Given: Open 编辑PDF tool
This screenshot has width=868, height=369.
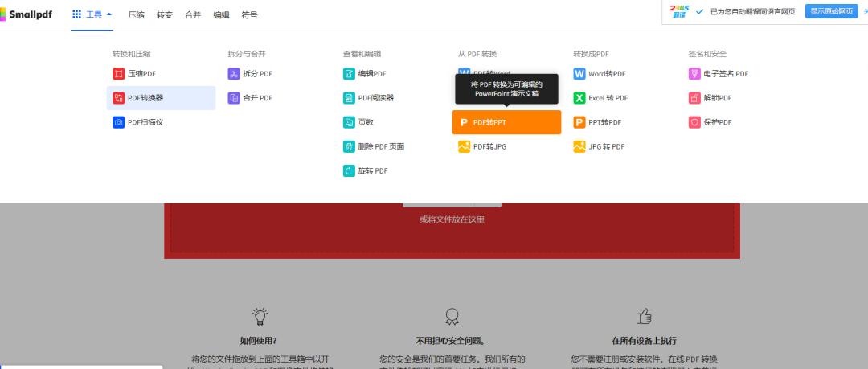Looking at the screenshot, I should (372, 74).
